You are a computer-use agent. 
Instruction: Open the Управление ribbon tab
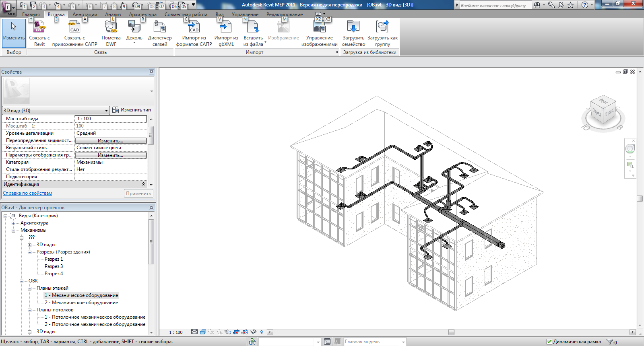[245, 14]
